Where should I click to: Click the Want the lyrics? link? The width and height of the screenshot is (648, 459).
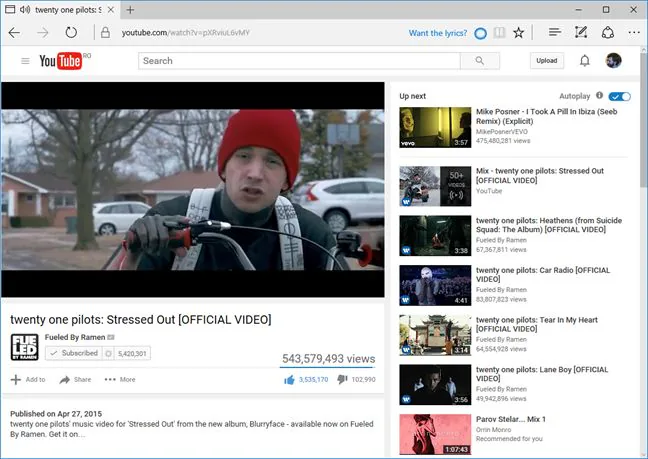(438, 33)
